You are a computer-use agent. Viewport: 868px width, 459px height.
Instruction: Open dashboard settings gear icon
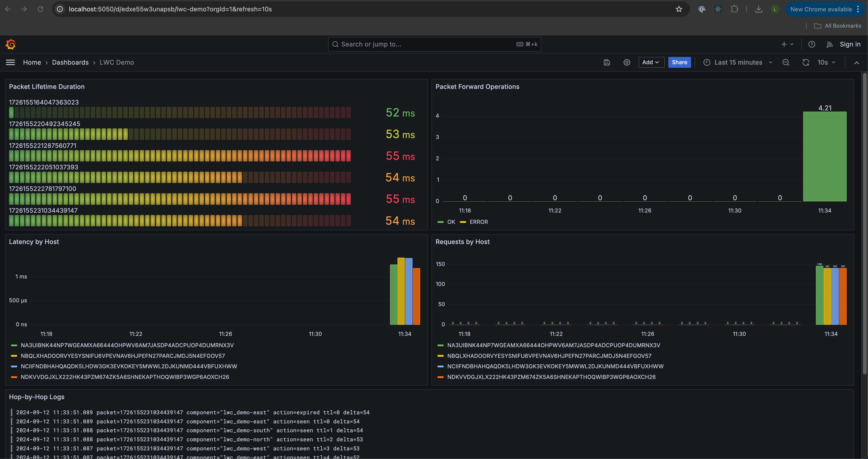point(627,62)
